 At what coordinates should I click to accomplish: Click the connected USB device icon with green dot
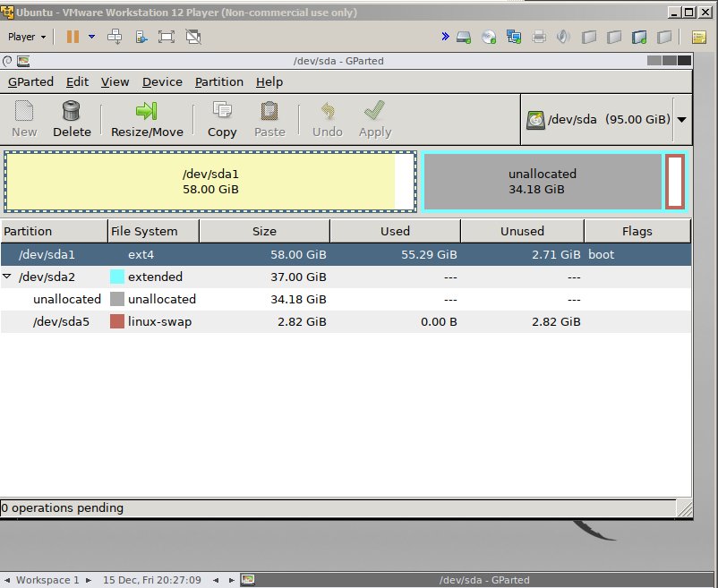tap(639, 37)
